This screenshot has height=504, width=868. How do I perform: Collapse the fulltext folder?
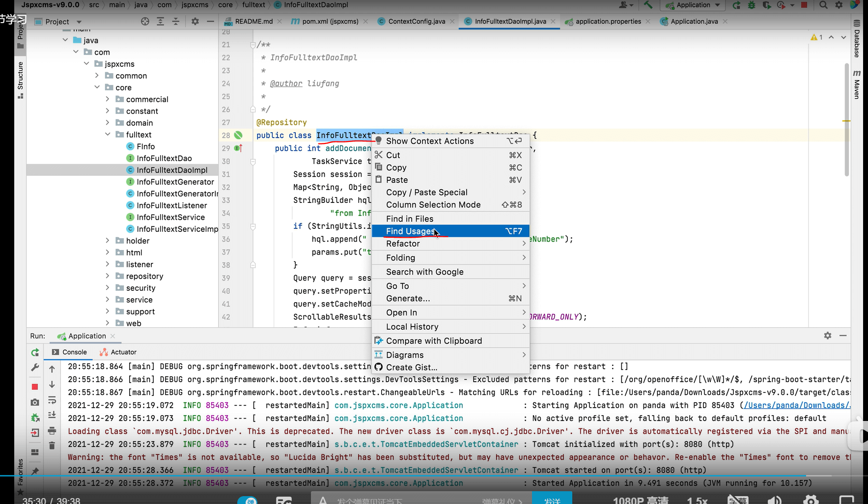pos(108,135)
